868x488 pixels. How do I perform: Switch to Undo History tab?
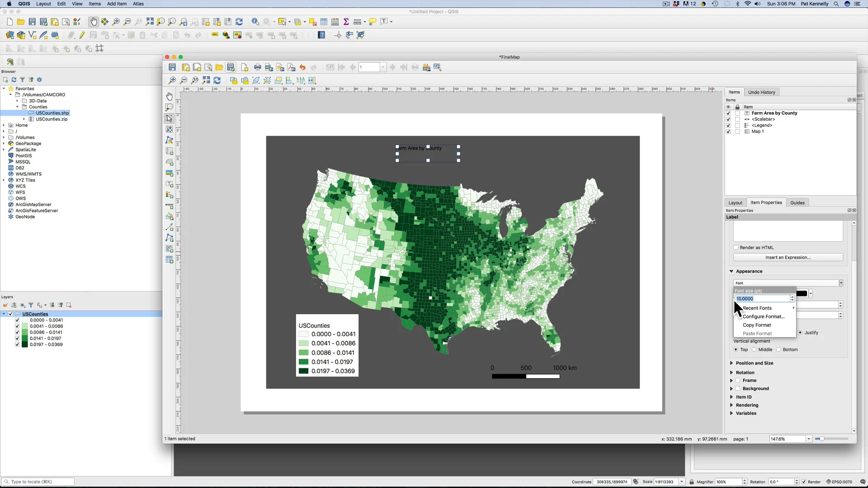click(x=761, y=92)
